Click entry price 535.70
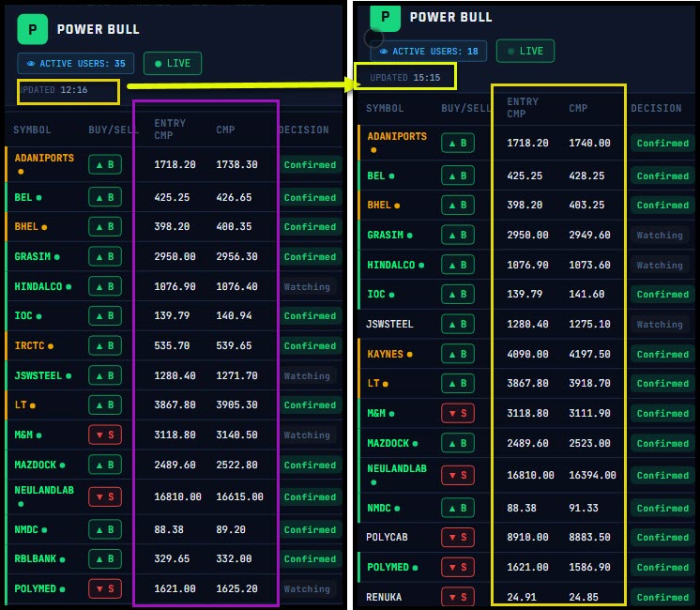 point(172,345)
